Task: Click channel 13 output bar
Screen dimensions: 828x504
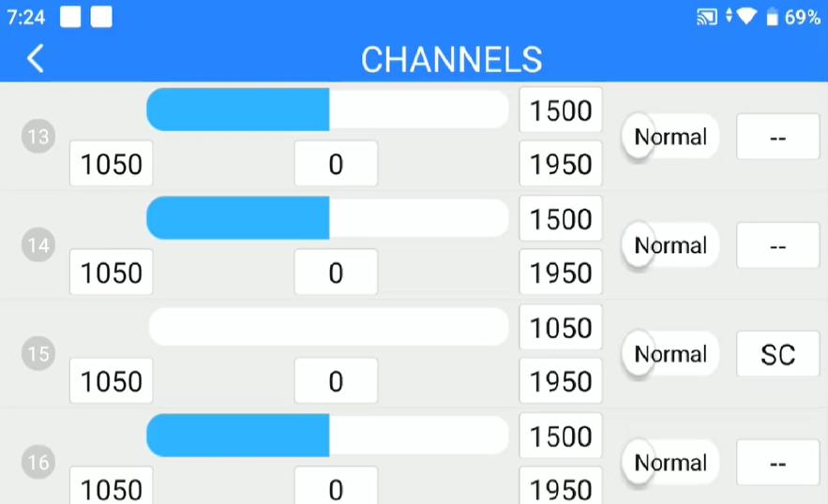Action: click(x=327, y=110)
